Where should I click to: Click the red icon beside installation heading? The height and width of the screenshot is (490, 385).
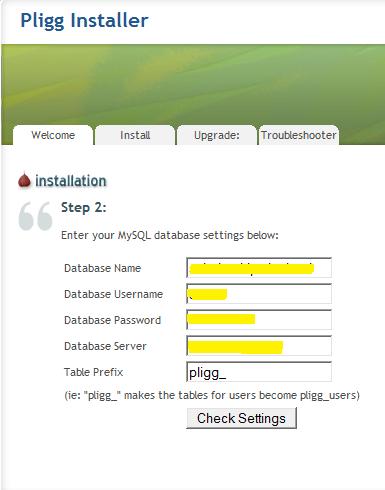pos(24,180)
